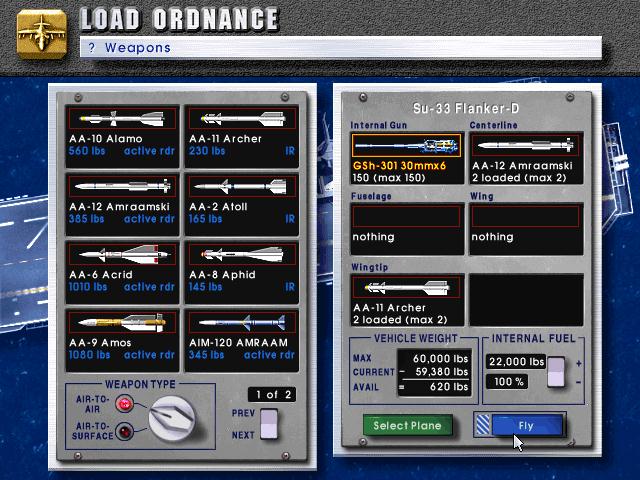The height and width of the screenshot is (480, 640).
Task: Select the AA-11 Archer missile in weapon list
Action: point(242,136)
